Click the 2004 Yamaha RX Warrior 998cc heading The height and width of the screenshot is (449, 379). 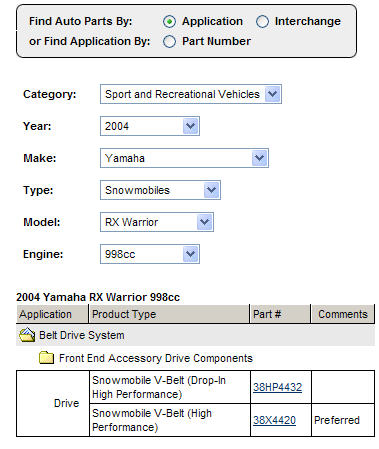pyautogui.click(x=98, y=297)
